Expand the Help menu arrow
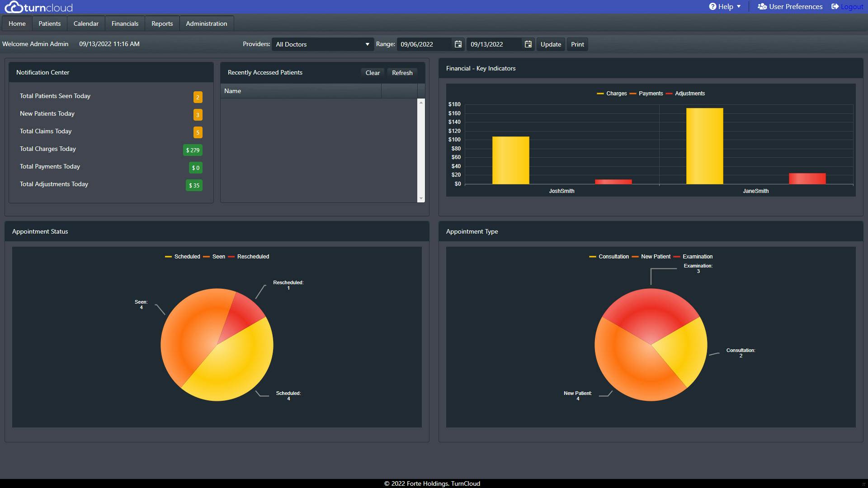Screen dimensions: 868x488 click(739, 6)
